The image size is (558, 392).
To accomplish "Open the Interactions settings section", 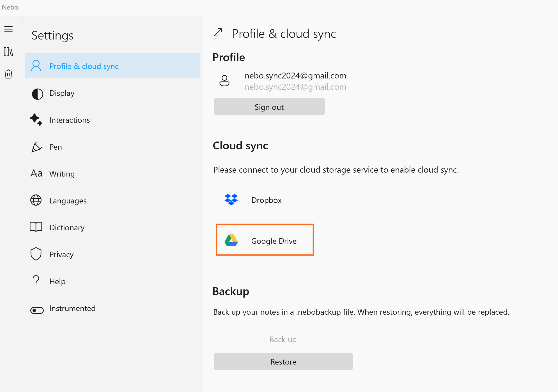I will coord(70,120).
